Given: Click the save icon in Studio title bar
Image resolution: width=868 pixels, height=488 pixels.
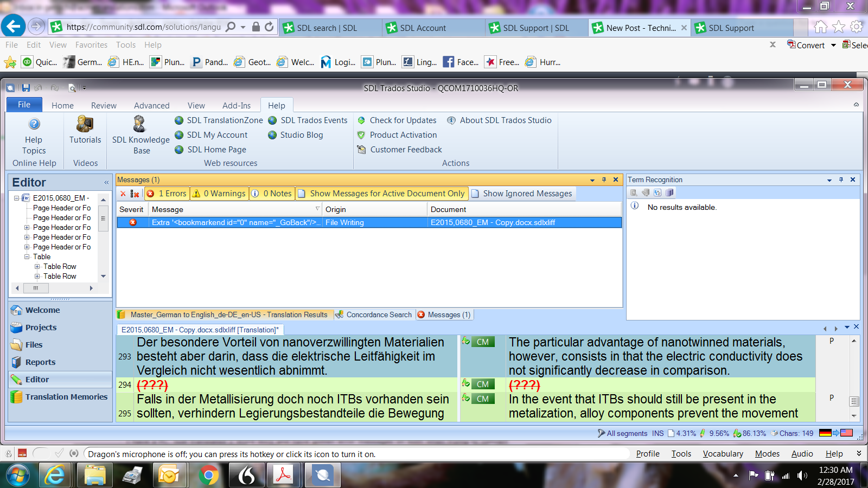Looking at the screenshot, I should point(25,87).
